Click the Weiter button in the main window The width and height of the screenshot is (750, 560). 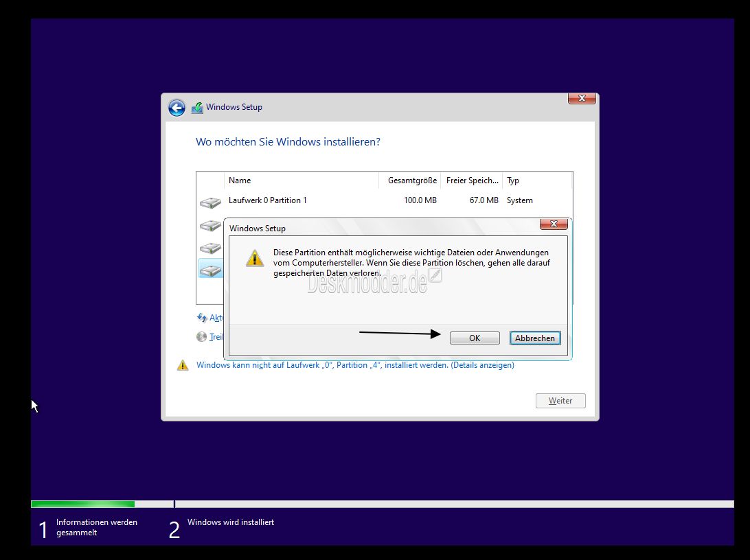[560, 401]
